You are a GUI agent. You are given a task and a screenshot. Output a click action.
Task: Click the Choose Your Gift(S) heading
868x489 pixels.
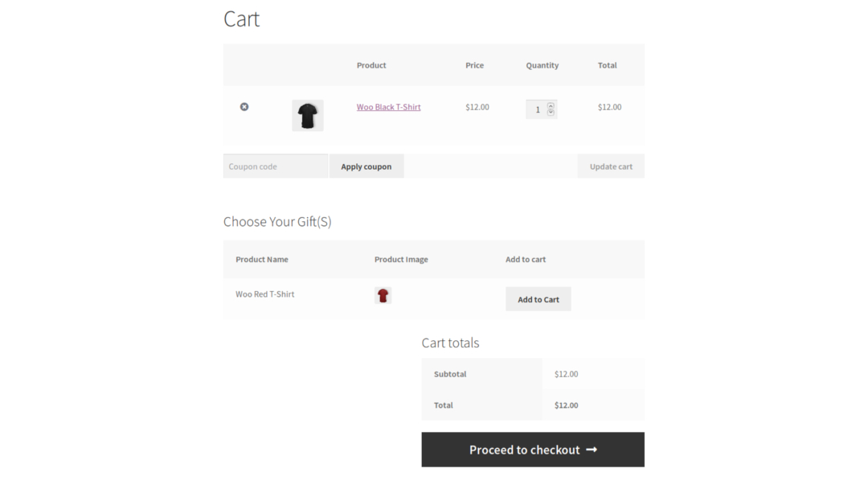[277, 222]
